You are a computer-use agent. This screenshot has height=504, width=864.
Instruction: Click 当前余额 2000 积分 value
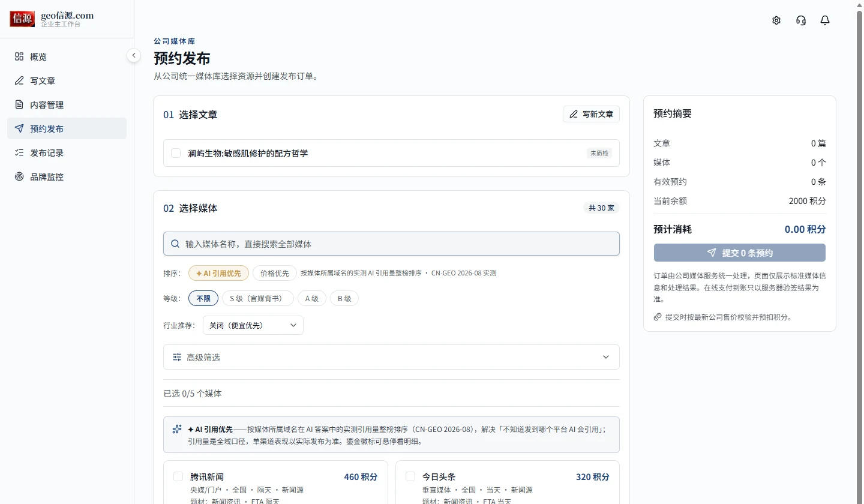(x=808, y=201)
